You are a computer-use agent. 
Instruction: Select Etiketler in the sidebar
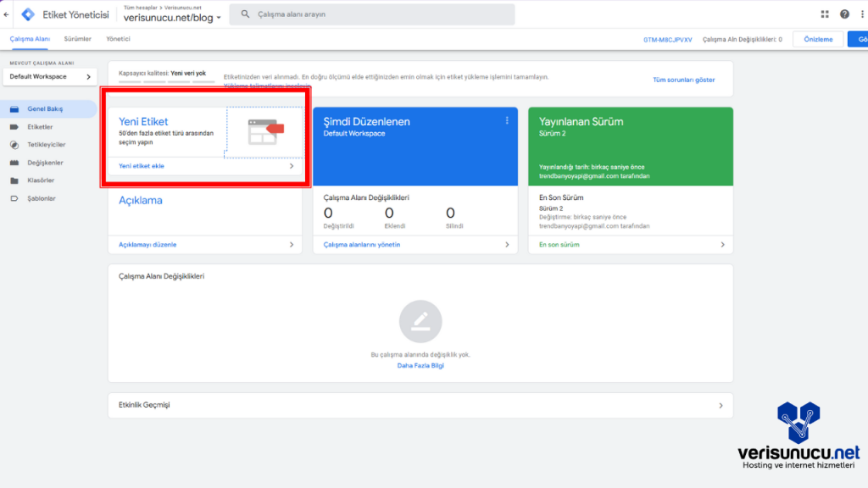tap(40, 127)
